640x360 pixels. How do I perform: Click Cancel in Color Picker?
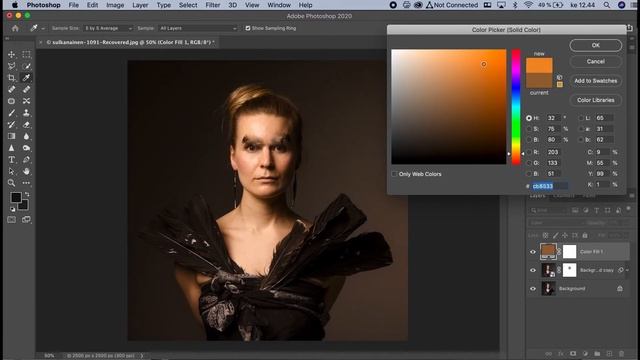click(x=596, y=61)
